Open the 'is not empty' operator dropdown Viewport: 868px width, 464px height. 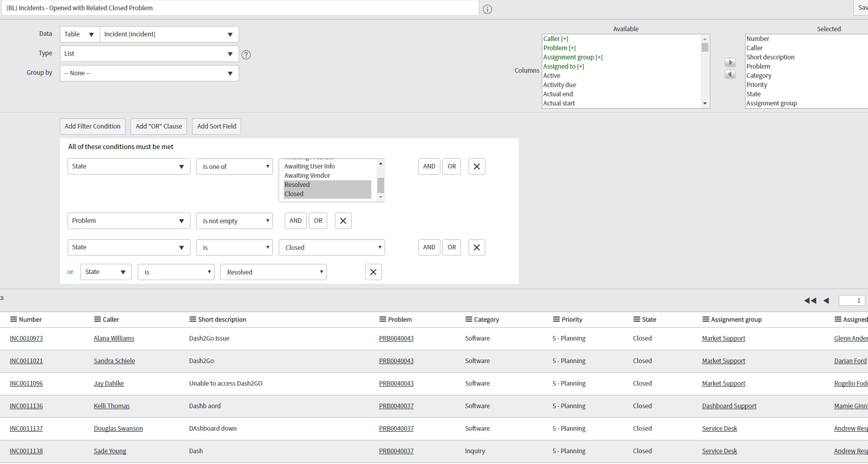(x=235, y=221)
